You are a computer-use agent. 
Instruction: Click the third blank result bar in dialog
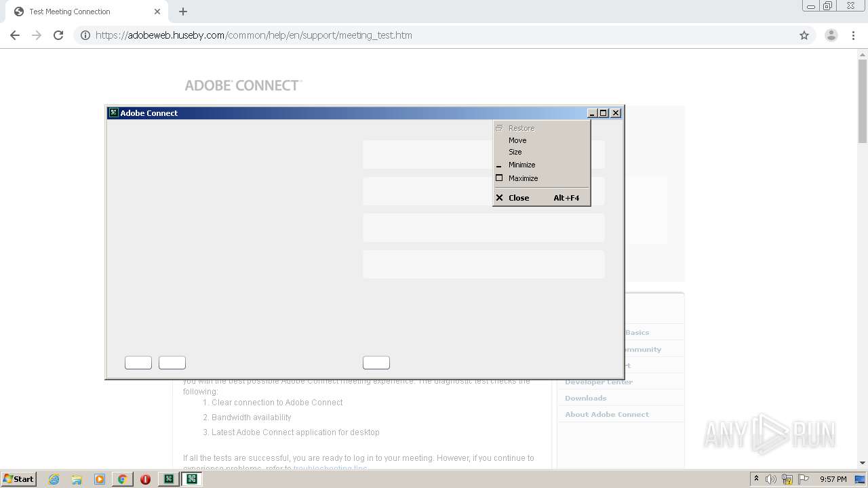(484, 228)
